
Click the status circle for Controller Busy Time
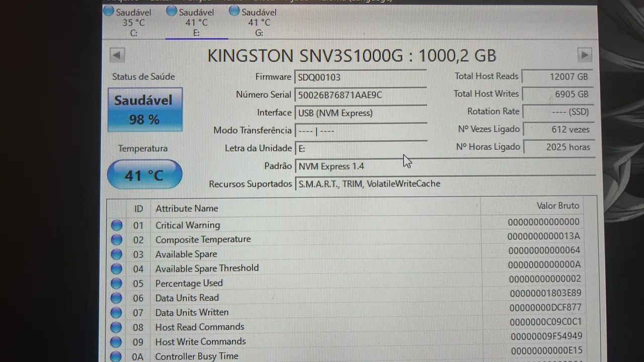(x=116, y=356)
